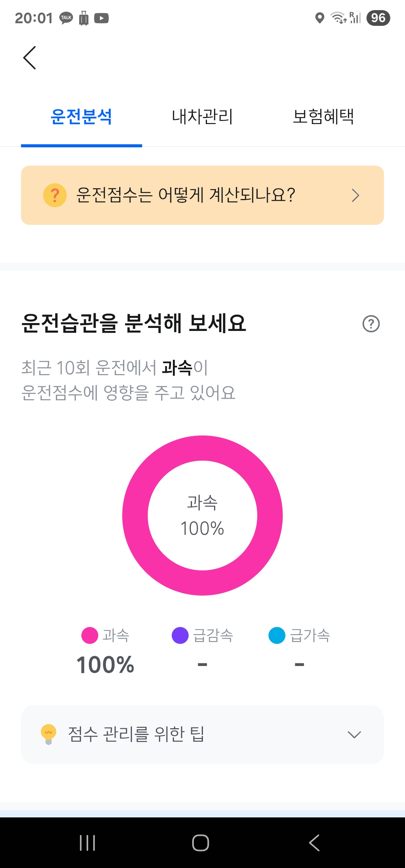
Task: Tap the purple 급감속 legend dot
Action: click(180, 635)
